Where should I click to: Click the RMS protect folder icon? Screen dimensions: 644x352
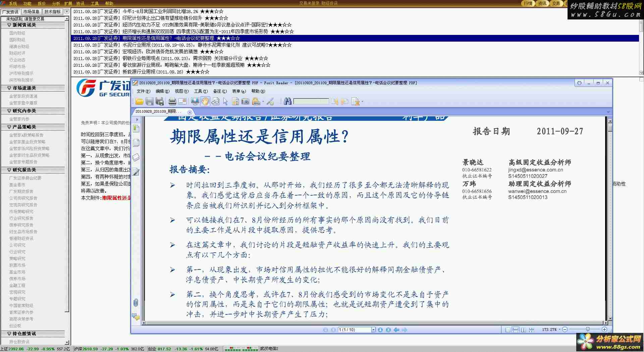pos(256,101)
